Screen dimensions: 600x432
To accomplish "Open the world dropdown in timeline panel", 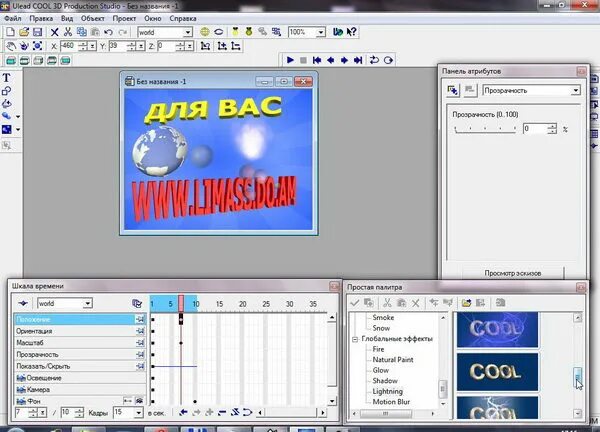I will pyautogui.click(x=88, y=303).
